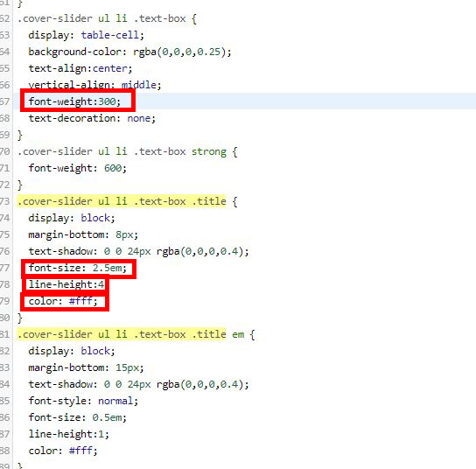Click 'color: #fff;' in the .title rule
This screenshot has height=469, width=476.
pyautogui.click(x=63, y=301)
